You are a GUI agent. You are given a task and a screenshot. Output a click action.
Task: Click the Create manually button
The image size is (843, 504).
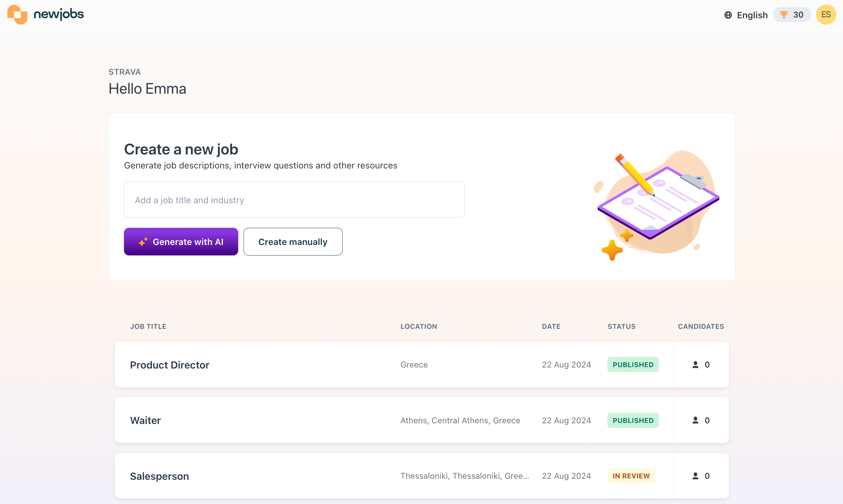tap(293, 242)
